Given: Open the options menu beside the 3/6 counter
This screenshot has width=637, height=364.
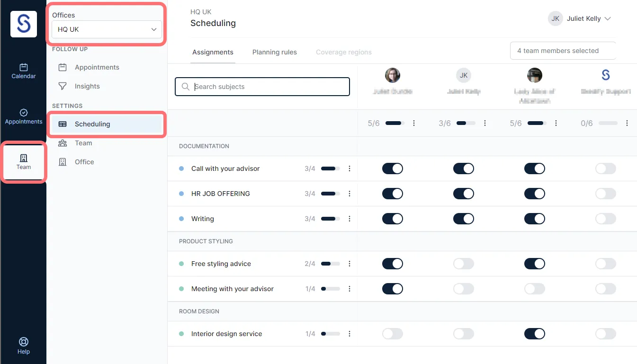Looking at the screenshot, I should [x=485, y=123].
